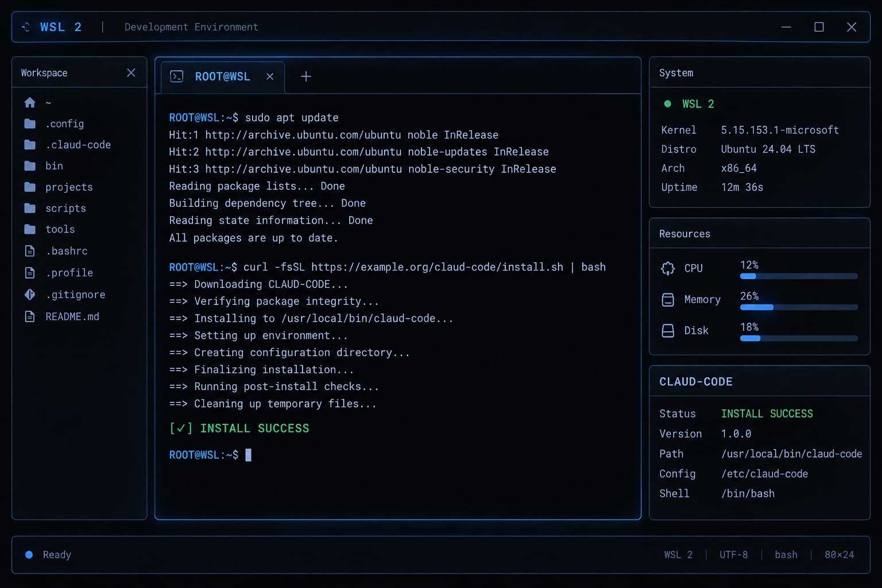
Task: Click the README.md file icon
Action: (x=30, y=316)
